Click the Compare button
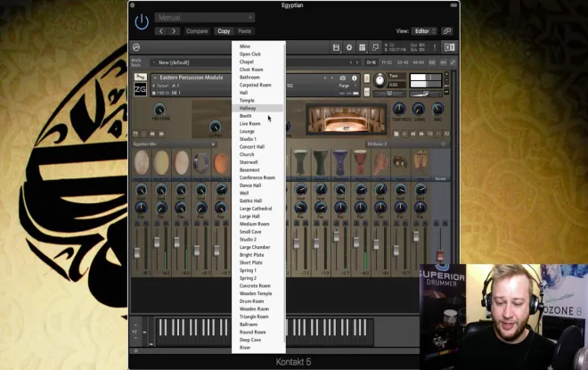Screen dimensions: 588x370 tap(197, 31)
